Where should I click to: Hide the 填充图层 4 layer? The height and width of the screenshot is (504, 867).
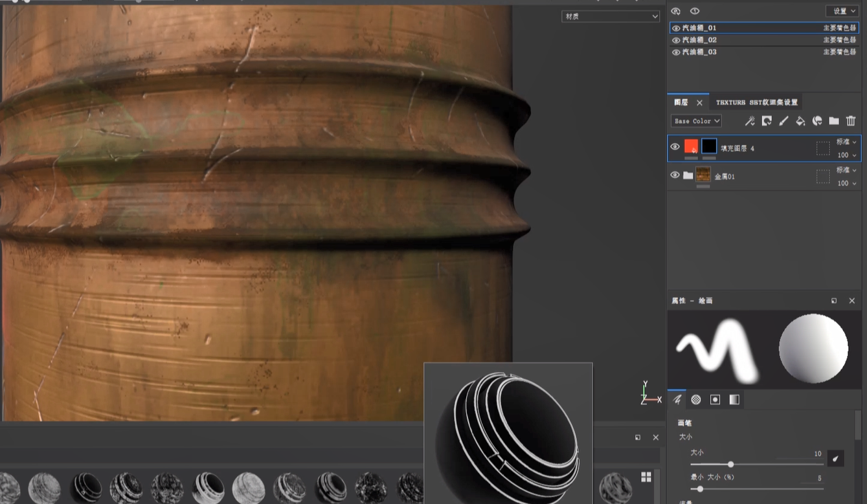coord(675,147)
